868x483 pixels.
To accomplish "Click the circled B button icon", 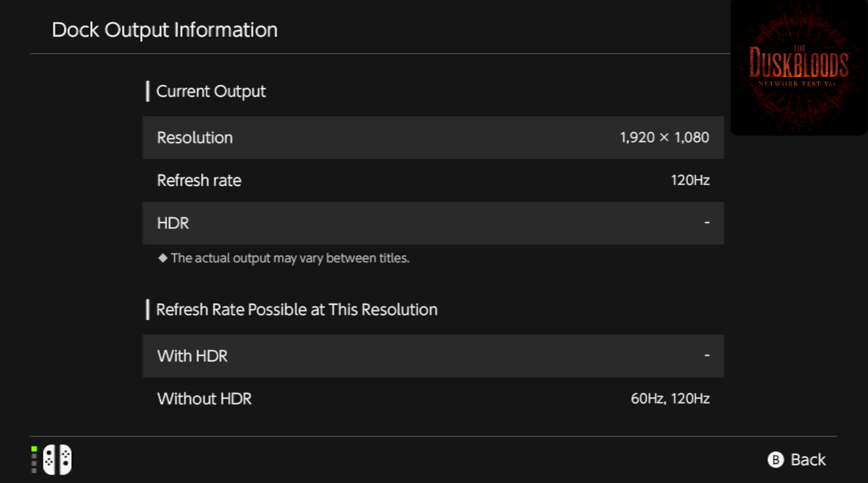I will [775, 460].
